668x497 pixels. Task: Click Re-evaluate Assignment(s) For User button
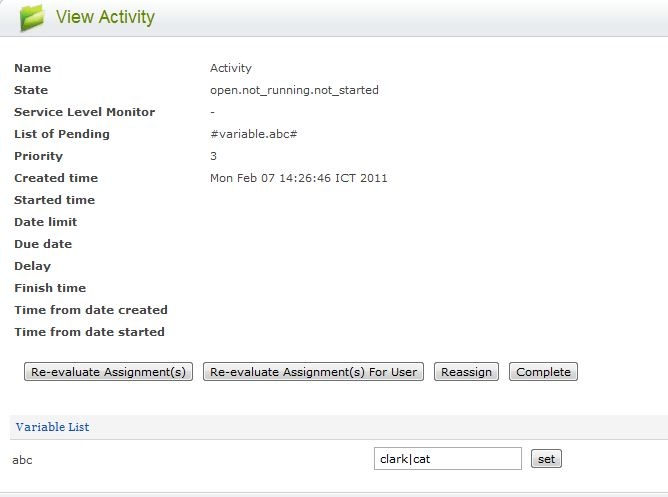point(313,372)
